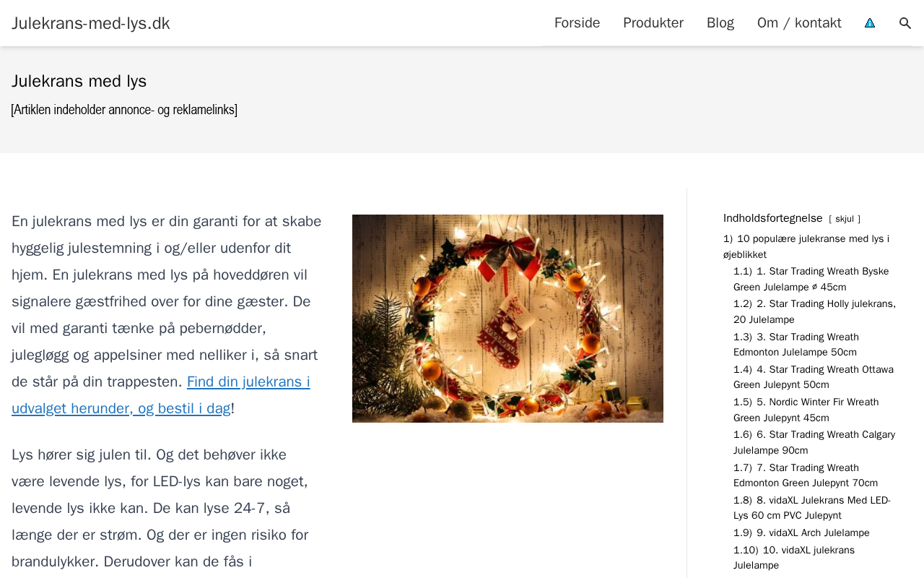Jump to Star Trading Wreath Byske entry

tap(811, 279)
